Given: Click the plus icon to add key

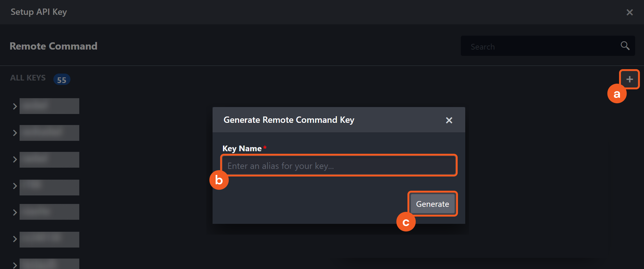Looking at the screenshot, I should (x=629, y=79).
